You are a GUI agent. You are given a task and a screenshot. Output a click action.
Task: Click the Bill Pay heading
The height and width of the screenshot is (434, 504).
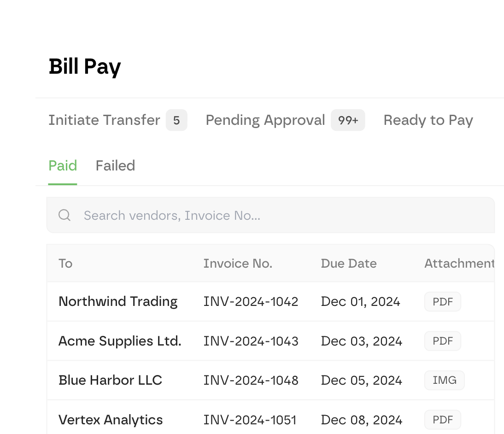[x=85, y=66]
